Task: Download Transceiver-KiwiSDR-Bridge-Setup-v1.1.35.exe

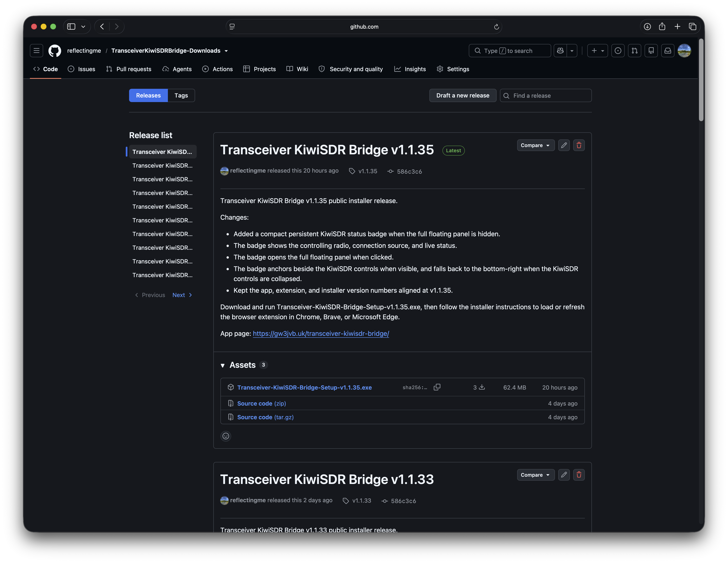Action: pyautogui.click(x=304, y=388)
